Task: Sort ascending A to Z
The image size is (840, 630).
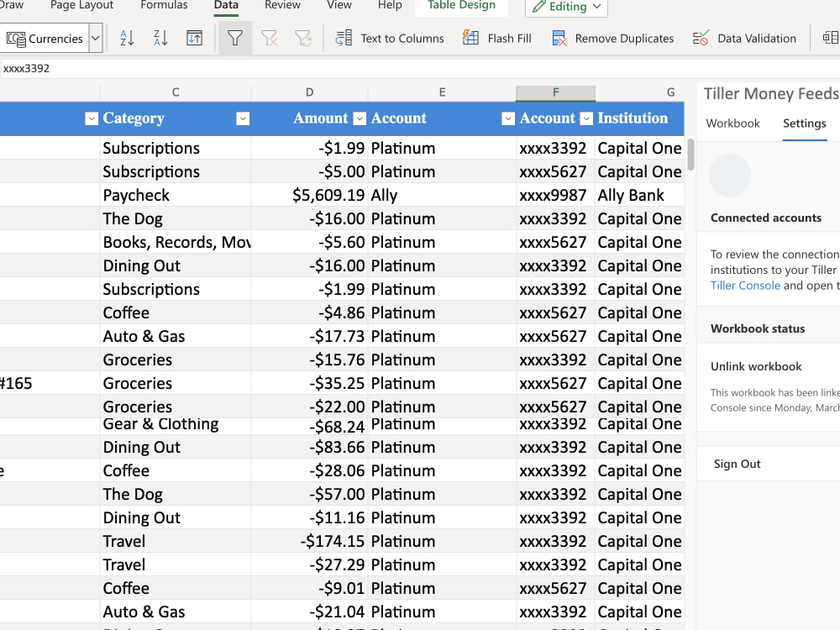Action: coord(127,38)
